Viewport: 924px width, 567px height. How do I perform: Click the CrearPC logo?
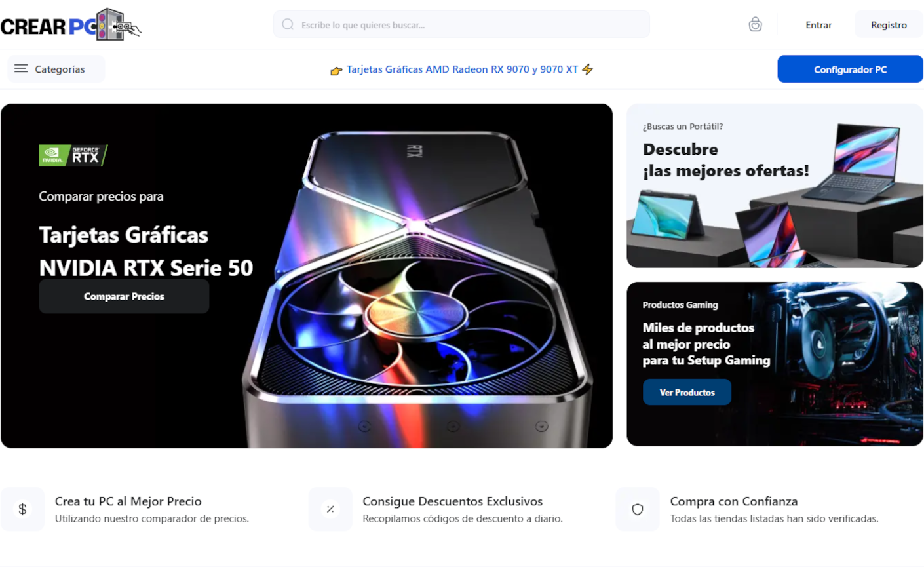click(x=71, y=25)
